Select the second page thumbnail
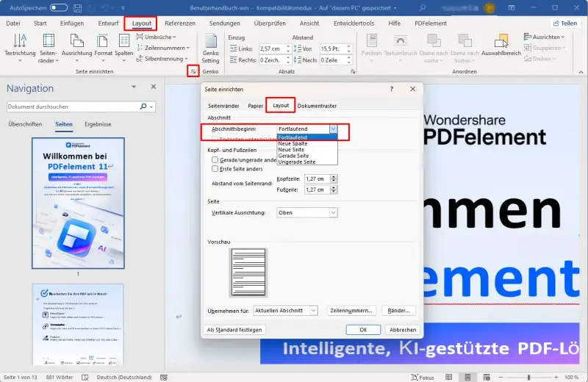The height and width of the screenshot is (382, 588). point(78,325)
